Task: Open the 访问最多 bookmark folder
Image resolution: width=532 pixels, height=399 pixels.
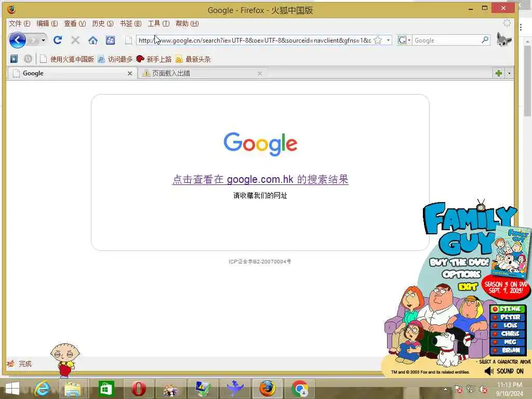Action: [x=115, y=59]
